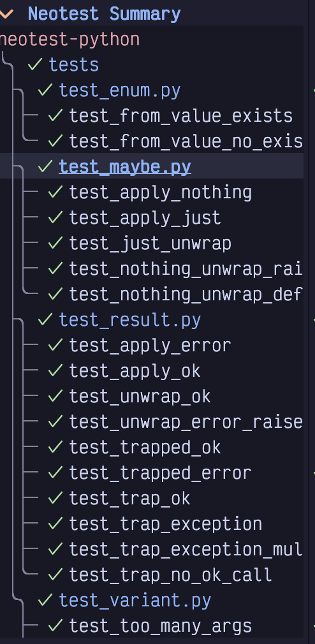The image size is (315, 644).
Task: Click the Neotest Summary panel title
Action: pyautogui.click(x=104, y=15)
